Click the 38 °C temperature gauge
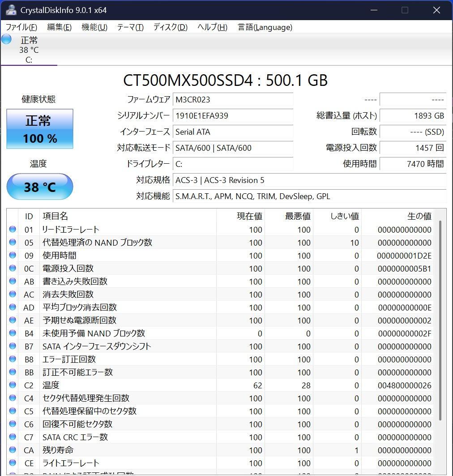453x476 pixels. (x=39, y=187)
